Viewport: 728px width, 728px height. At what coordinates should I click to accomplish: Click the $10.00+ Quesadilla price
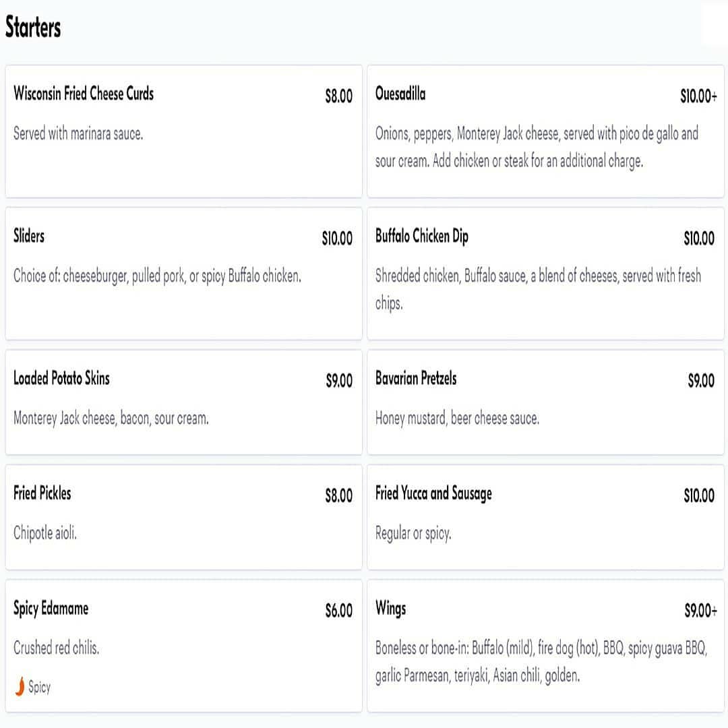click(698, 96)
